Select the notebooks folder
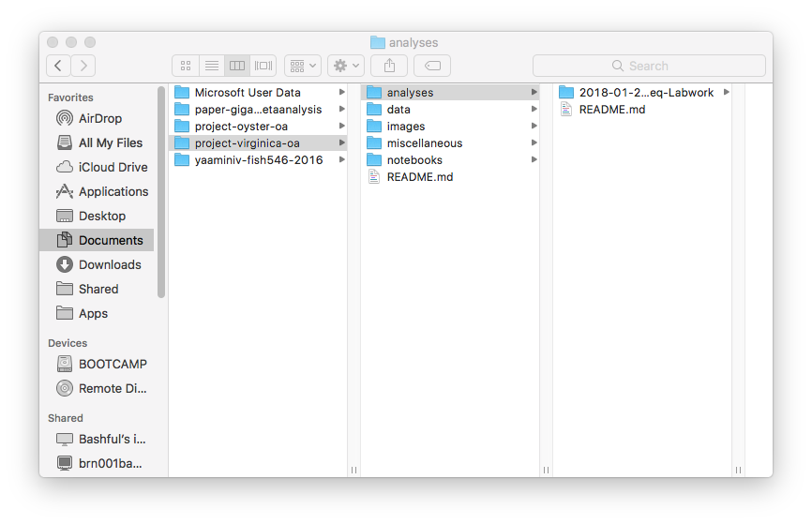The image size is (812, 524). 450,160
